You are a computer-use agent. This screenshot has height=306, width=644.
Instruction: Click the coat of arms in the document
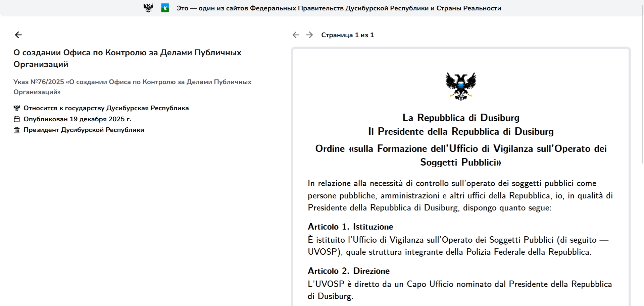pos(461,86)
